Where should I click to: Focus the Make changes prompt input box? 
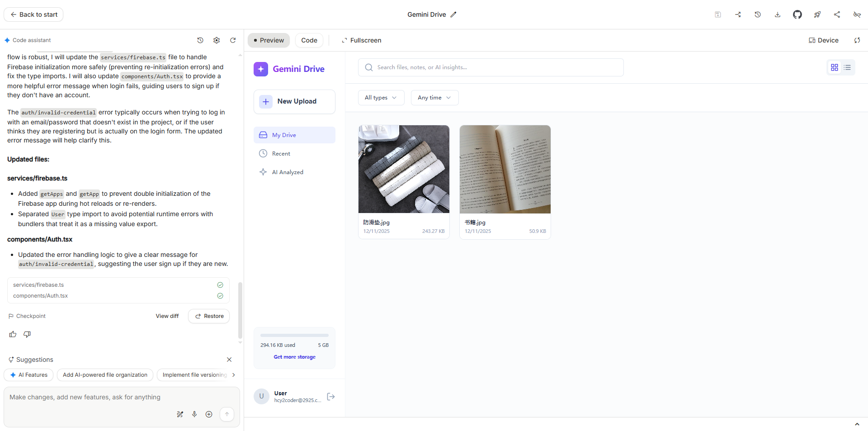(x=122, y=397)
